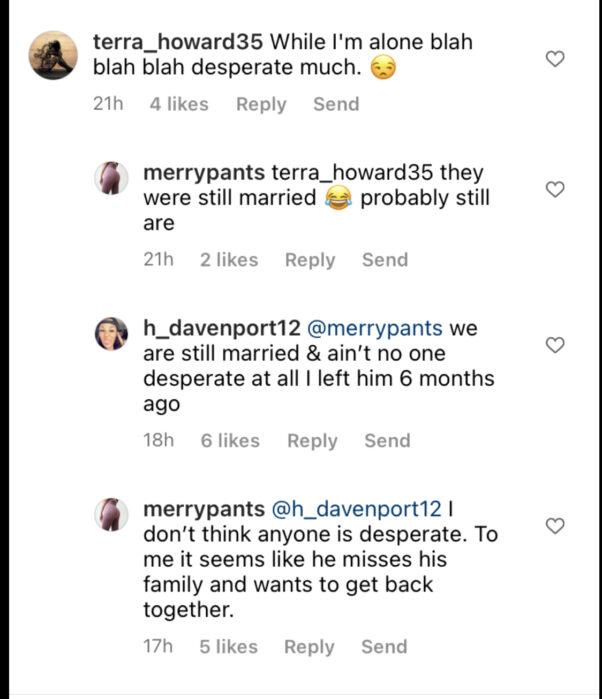
Task: Tap merrypants' avatar on the 17h reply
Action: 111,515
